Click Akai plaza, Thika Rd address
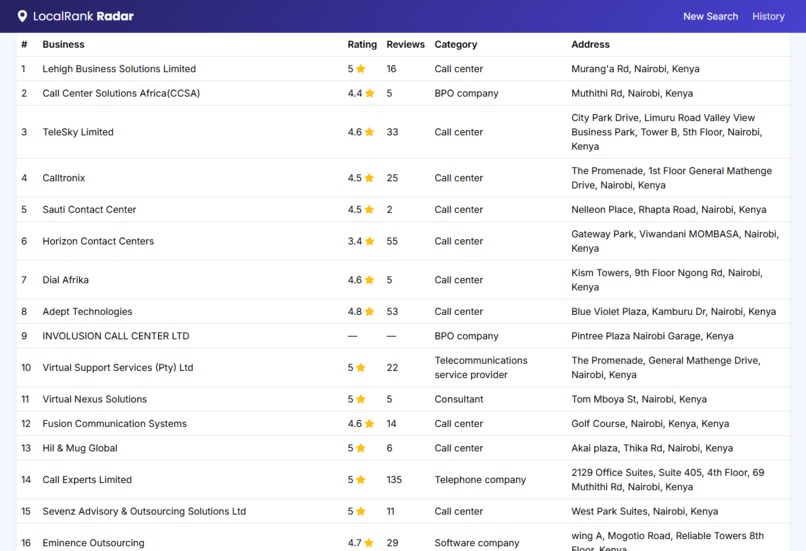The image size is (806, 551). point(652,448)
